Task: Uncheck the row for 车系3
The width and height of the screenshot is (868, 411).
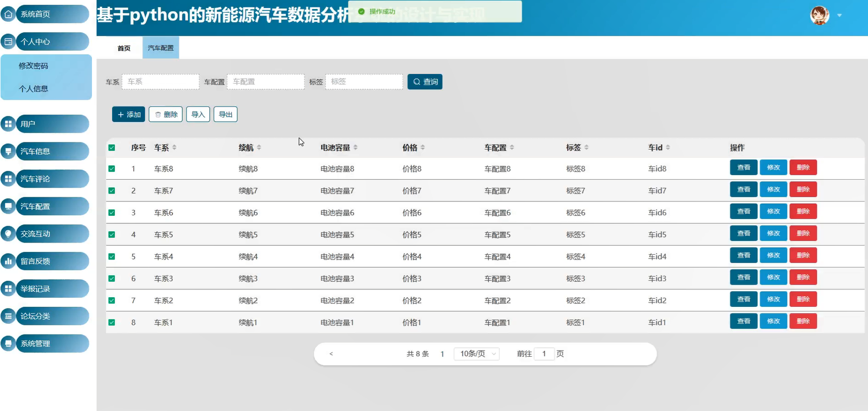Action: click(x=112, y=279)
